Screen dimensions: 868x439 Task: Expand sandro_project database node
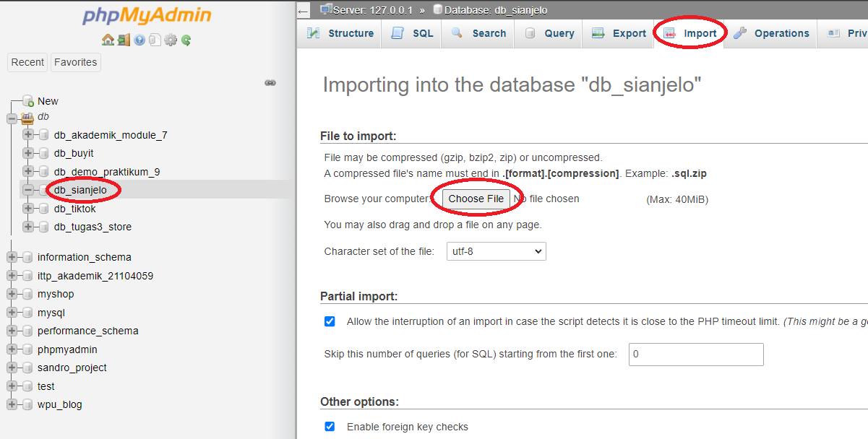coord(12,368)
